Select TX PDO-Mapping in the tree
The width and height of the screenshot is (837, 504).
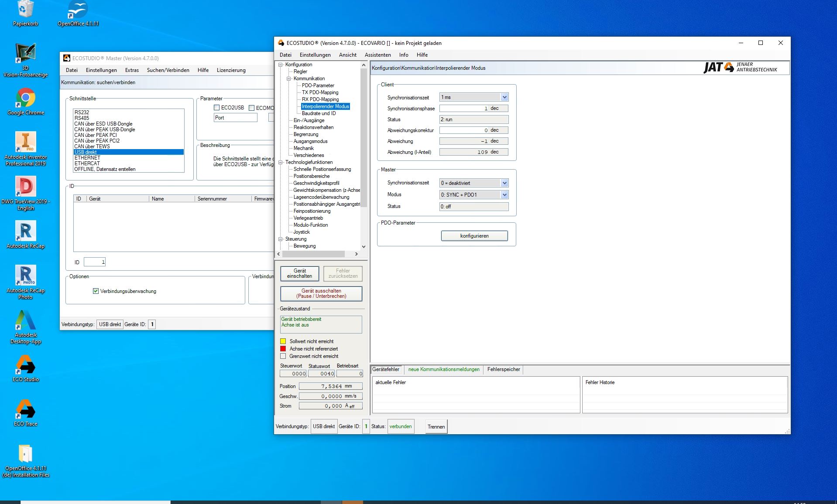pos(320,92)
